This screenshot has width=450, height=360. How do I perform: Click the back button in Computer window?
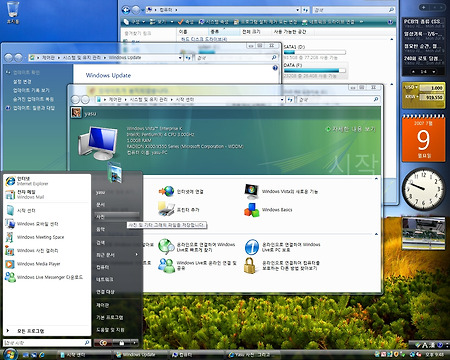coord(126,10)
